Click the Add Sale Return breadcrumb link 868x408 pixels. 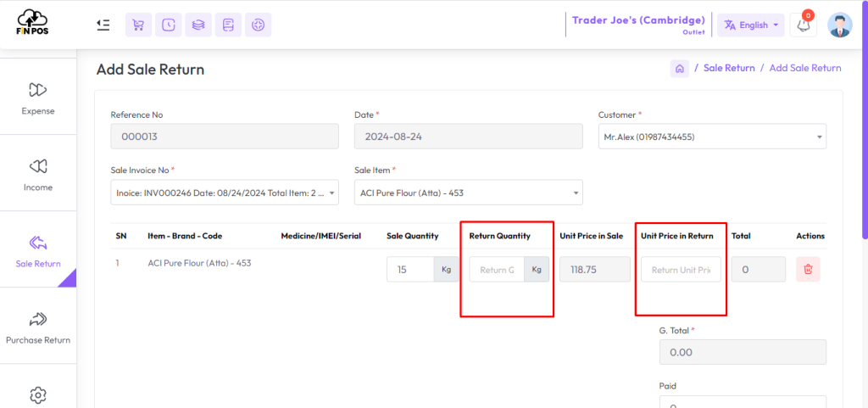click(x=805, y=68)
